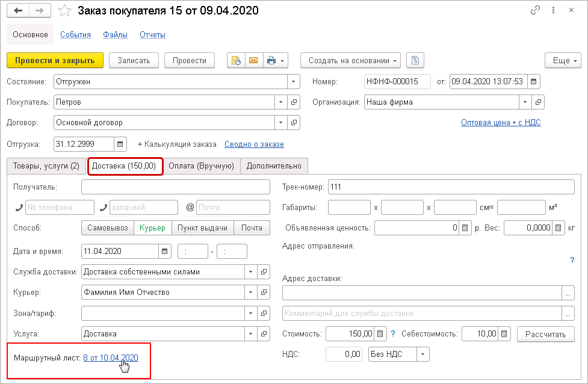Switch to the Товары, услуги tab
The image size is (588, 384).
coord(46,166)
